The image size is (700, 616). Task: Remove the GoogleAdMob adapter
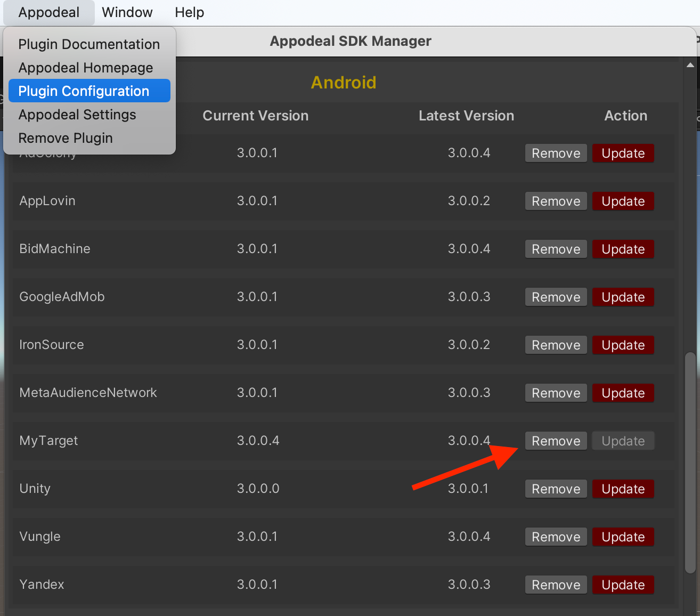pos(556,297)
